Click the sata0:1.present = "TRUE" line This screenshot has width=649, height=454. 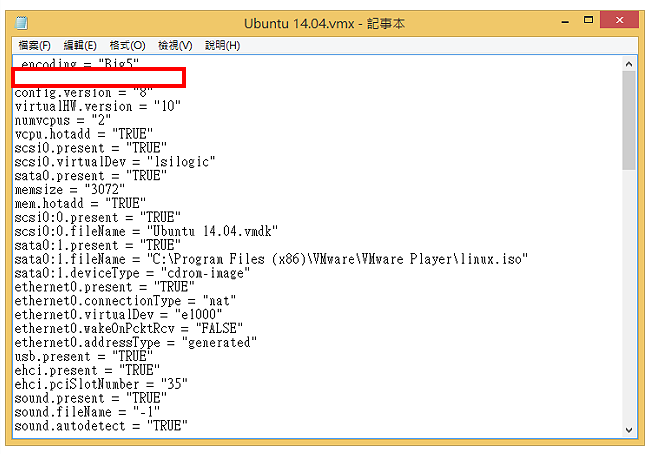98,245
